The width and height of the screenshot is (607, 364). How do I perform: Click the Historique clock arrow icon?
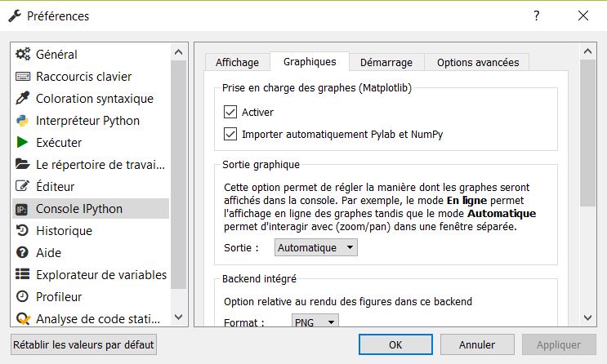[22, 230]
